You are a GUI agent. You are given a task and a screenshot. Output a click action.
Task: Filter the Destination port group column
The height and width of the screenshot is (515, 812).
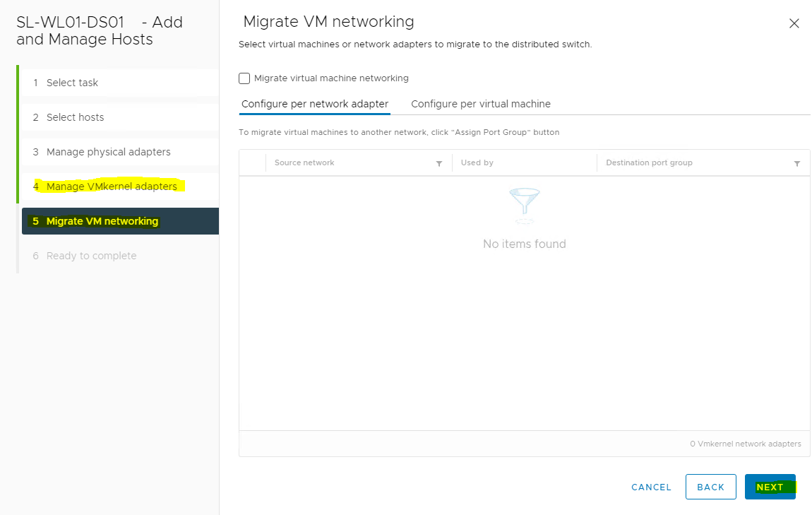click(797, 163)
